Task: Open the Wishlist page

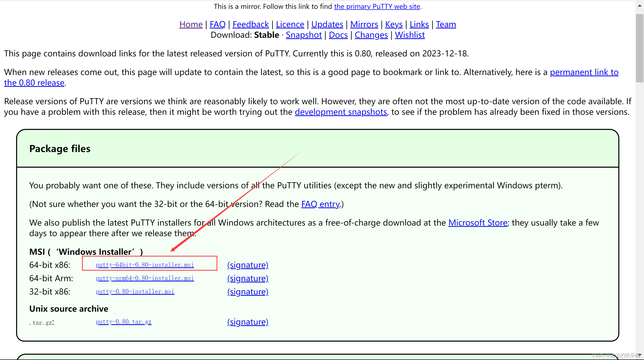Action: pyautogui.click(x=410, y=35)
